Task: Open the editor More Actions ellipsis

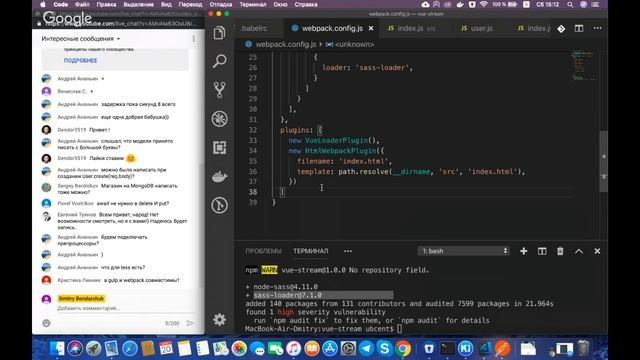Action: click(598, 28)
